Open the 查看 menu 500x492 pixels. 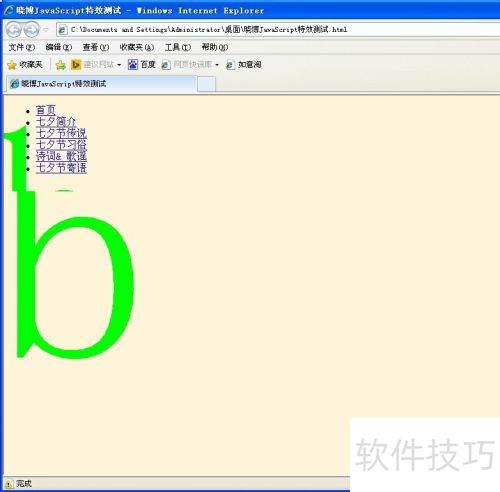(96, 47)
